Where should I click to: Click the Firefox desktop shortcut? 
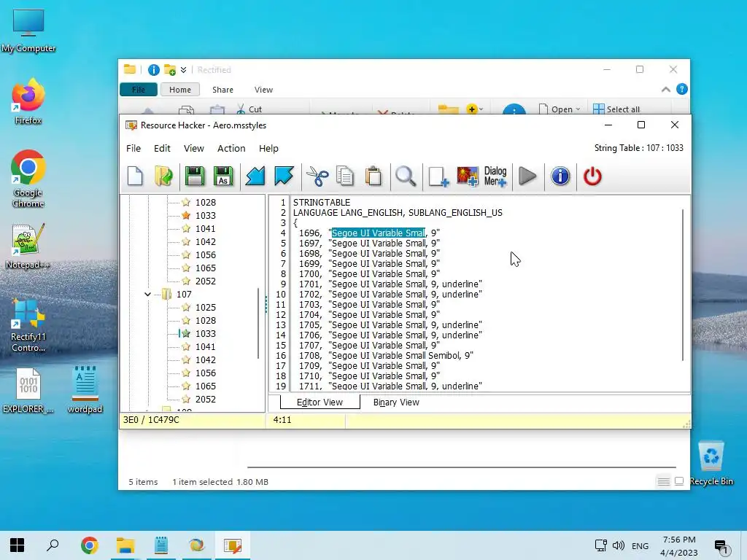pos(28,102)
